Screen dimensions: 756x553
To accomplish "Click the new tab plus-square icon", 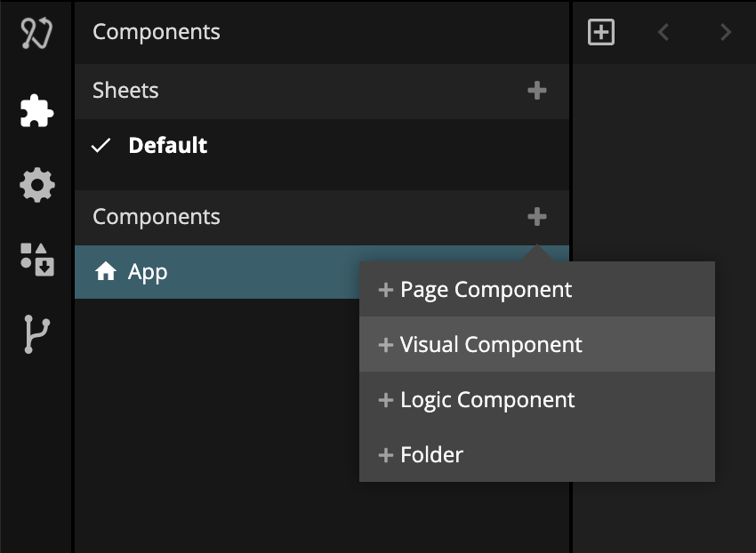I will click(x=601, y=33).
